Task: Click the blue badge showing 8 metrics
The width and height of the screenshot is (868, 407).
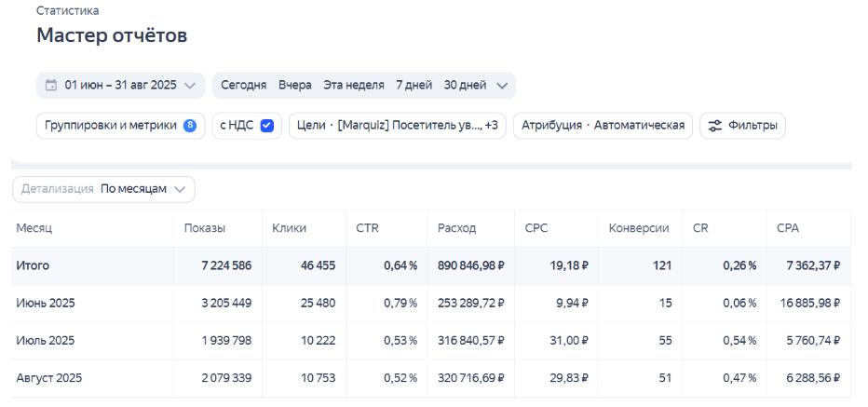Action: point(190,126)
